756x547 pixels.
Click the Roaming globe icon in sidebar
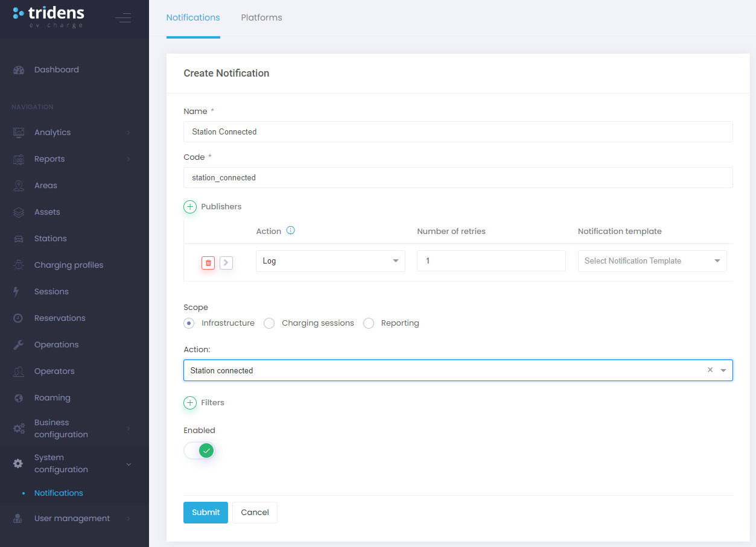tap(19, 398)
